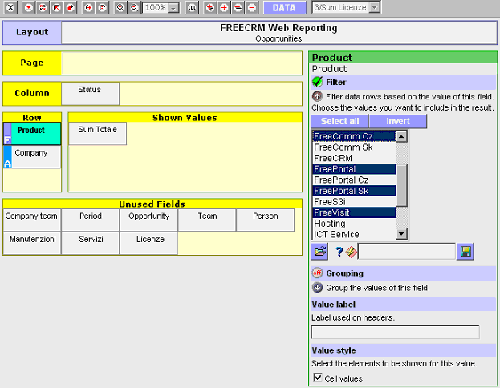Click the red plus icon with the dark bar

210,8
